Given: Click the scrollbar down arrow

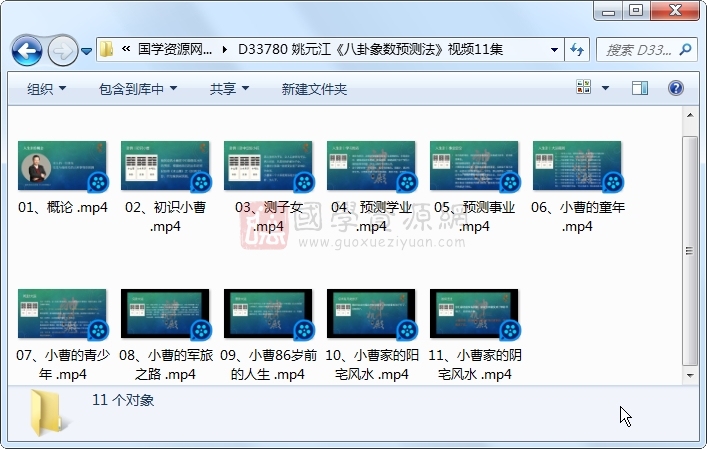Looking at the screenshot, I should (x=690, y=375).
